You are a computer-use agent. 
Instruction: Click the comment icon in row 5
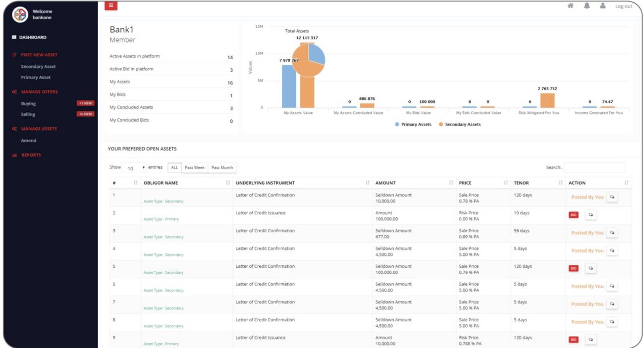click(x=590, y=268)
